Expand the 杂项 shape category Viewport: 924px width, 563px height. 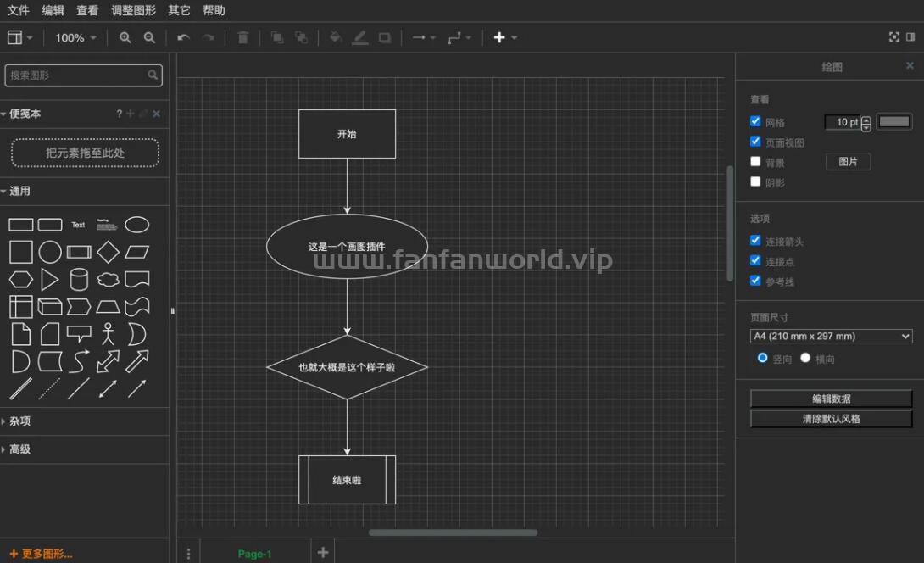click(20, 421)
